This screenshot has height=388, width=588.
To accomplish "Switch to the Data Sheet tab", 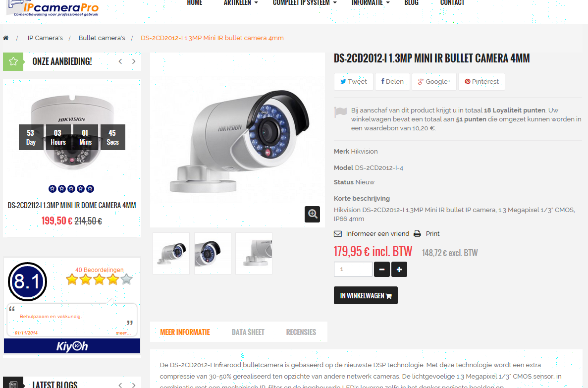I will (x=248, y=332).
